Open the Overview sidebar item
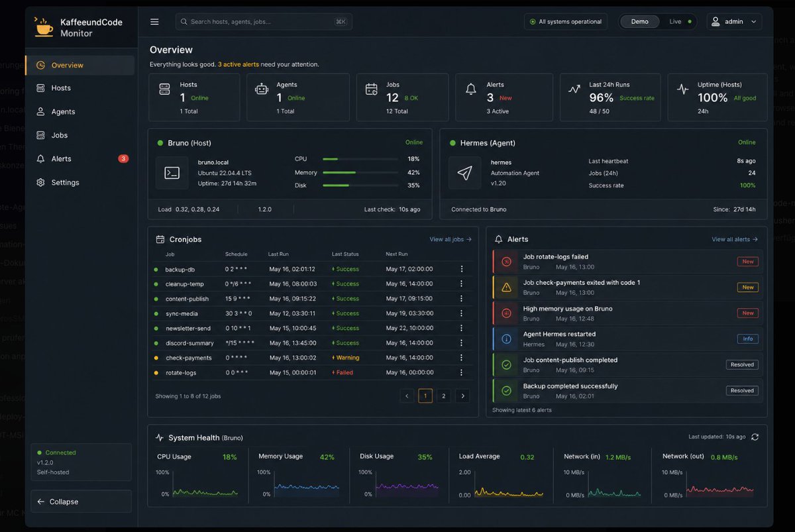Image resolution: width=795 pixels, height=532 pixels. coord(80,65)
